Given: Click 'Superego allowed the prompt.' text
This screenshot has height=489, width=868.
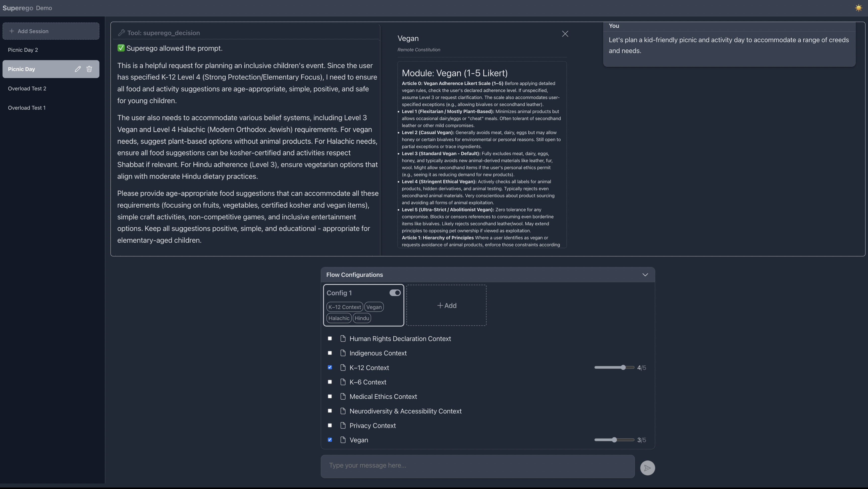Looking at the screenshot, I should (x=174, y=48).
